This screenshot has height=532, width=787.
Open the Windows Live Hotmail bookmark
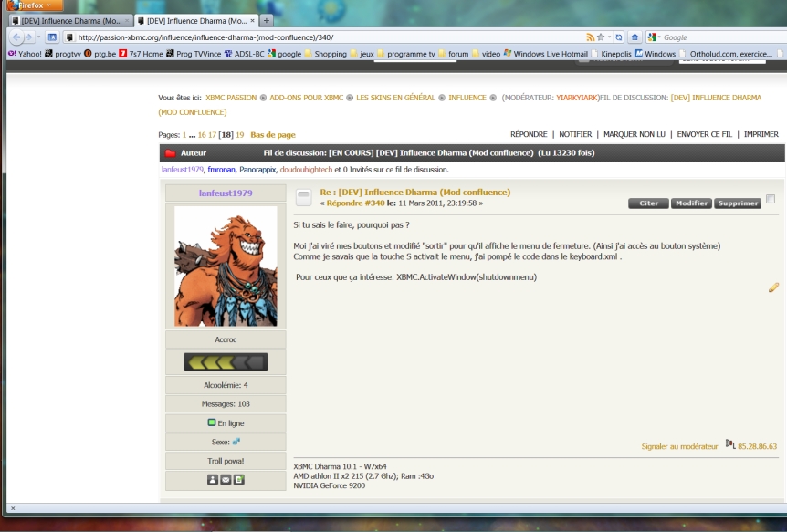[546, 54]
